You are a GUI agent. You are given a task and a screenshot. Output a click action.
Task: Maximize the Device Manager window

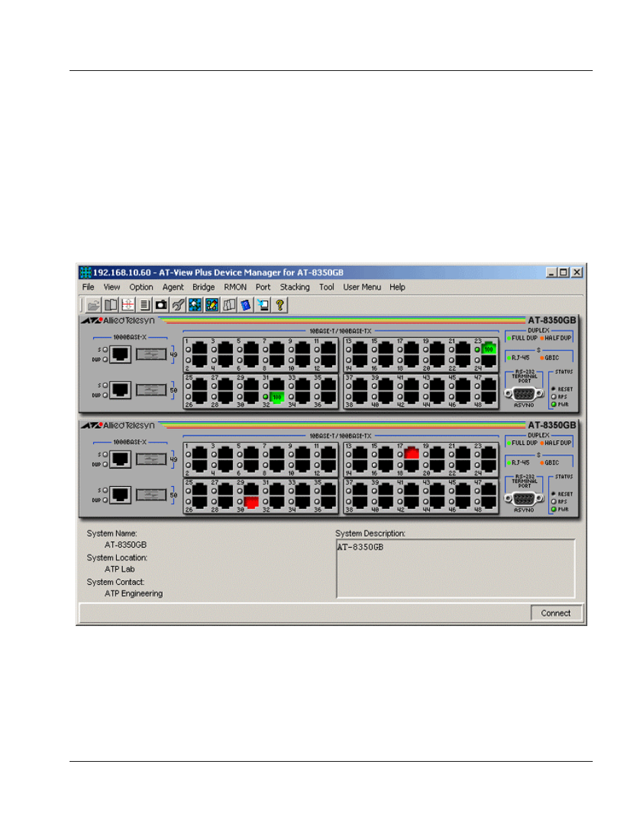click(564, 272)
